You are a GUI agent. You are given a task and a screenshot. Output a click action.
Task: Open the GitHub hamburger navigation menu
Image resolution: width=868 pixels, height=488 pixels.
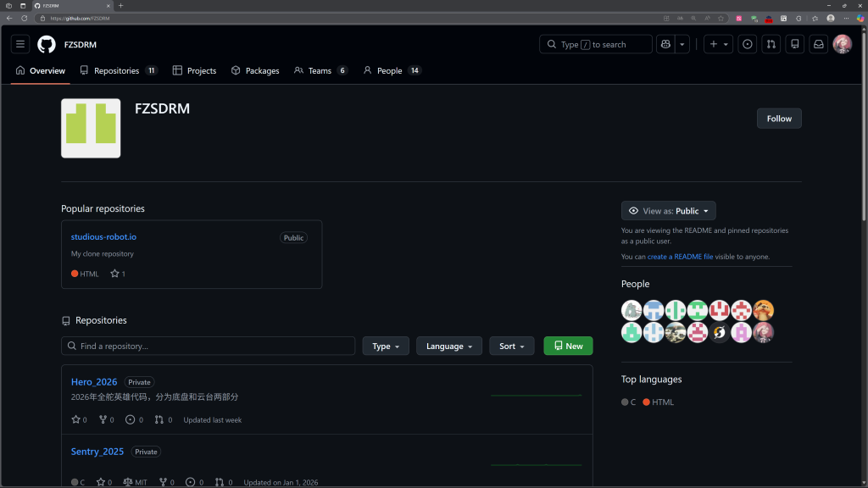tap(20, 44)
